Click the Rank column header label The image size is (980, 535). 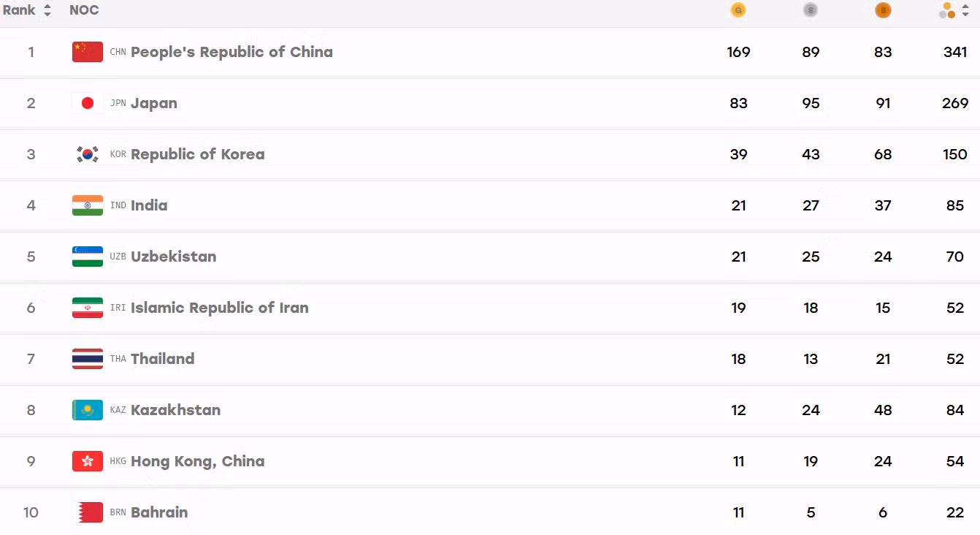[19, 10]
